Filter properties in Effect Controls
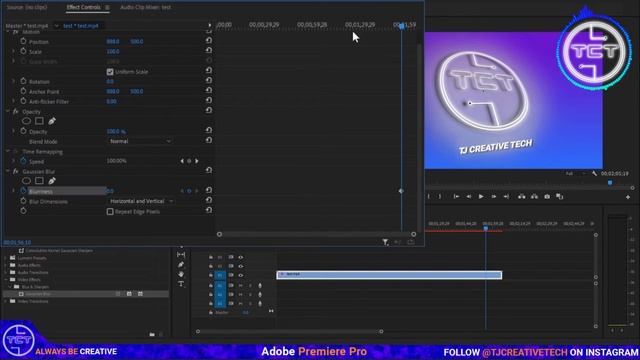 pos(385,242)
